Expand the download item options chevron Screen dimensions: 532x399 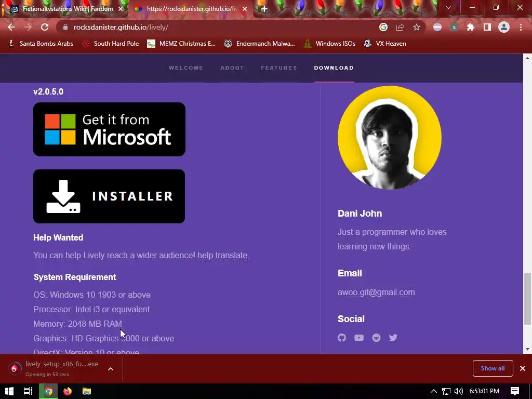coord(111,369)
